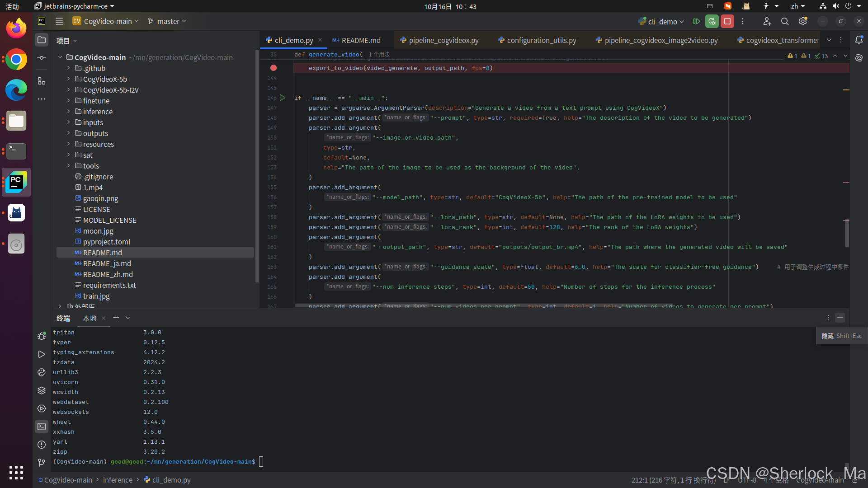Open the Notifications bell icon

tap(859, 40)
